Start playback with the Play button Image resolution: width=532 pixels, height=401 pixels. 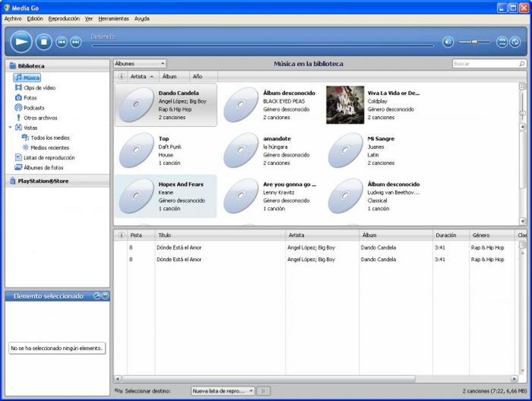[21, 42]
